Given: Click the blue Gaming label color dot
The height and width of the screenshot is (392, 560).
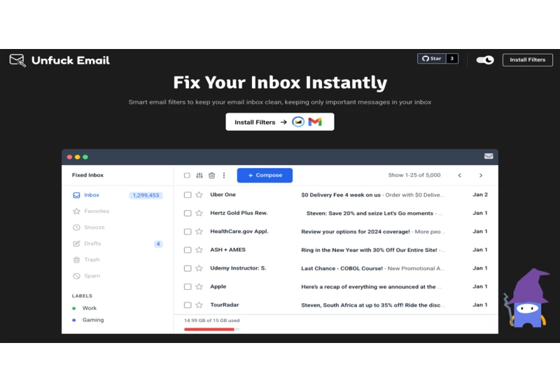Looking at the screenshot, I should [74, 320].
